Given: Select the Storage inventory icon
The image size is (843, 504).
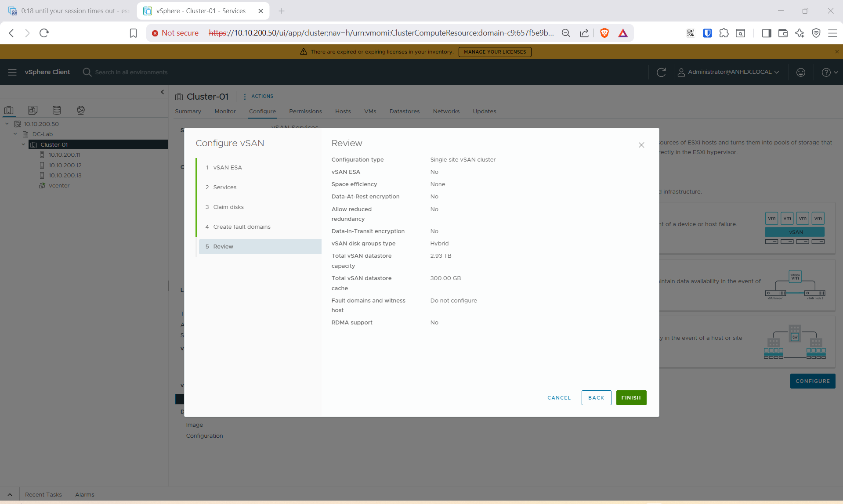Looking at the screenshot, I should pyautogui.click(x=57, y=110).
